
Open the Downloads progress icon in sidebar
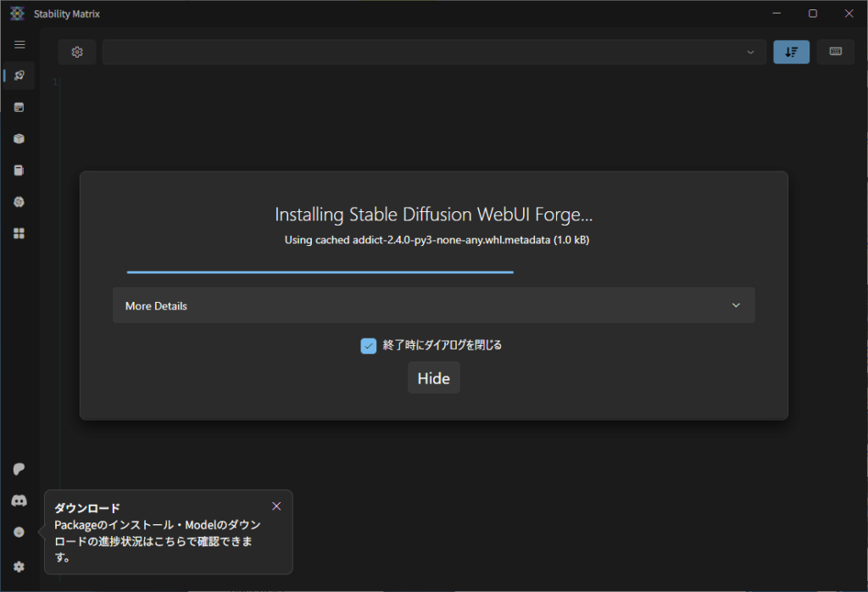tap(19, 532)
